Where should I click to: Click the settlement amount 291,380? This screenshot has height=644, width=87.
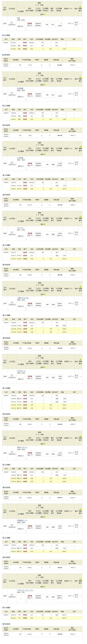(x=60, y=275)
